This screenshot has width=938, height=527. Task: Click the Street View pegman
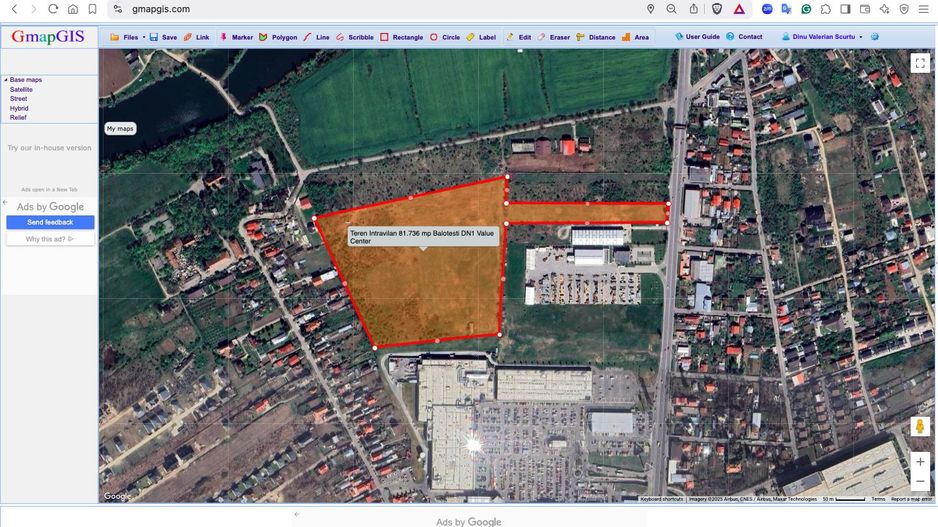pos(920,427)
